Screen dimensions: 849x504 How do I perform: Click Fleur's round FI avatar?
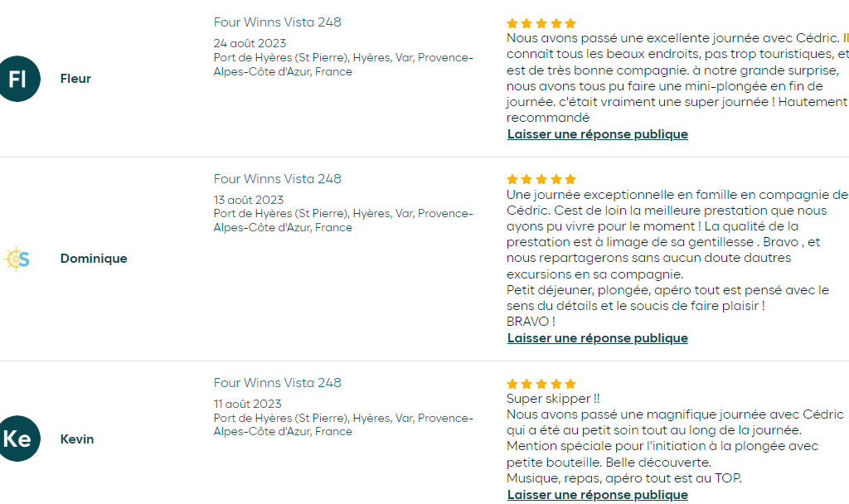[x=18, y=79]
